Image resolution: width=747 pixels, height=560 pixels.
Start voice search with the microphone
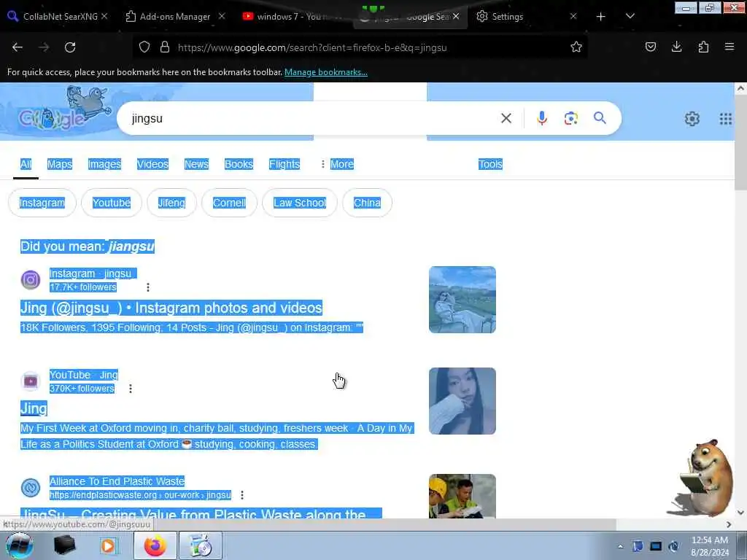[x=542, y=118]
